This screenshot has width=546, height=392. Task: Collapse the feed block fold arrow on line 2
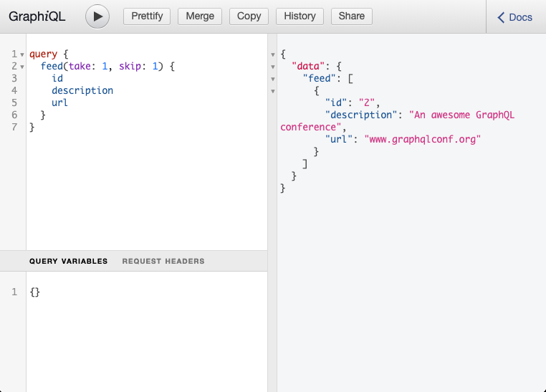pos(22,67)
